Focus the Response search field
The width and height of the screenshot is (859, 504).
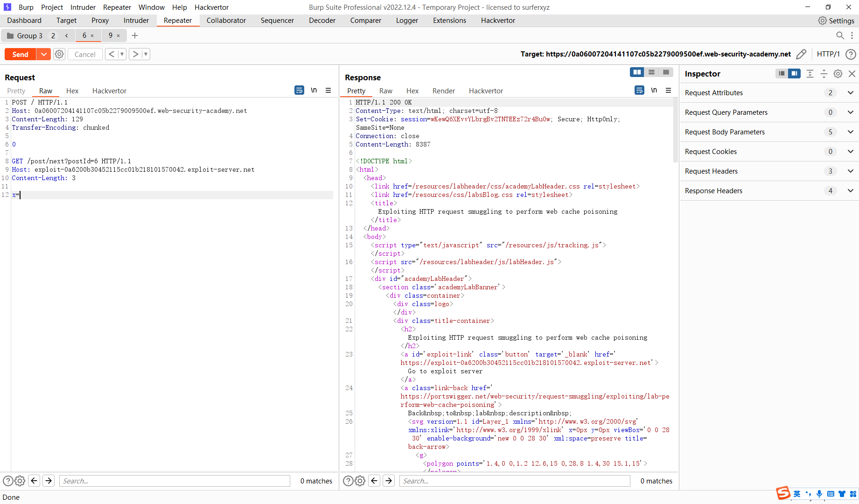tap(515, 481)
